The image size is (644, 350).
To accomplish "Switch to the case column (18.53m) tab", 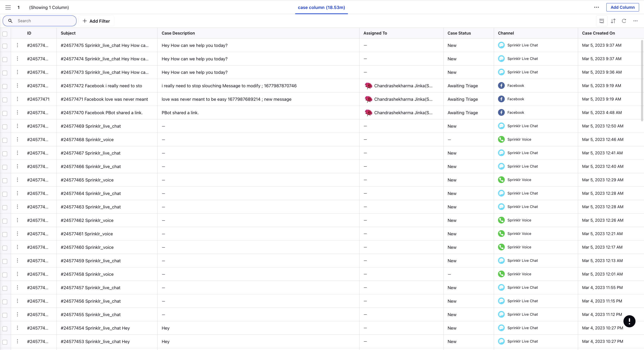I will 321,7.
